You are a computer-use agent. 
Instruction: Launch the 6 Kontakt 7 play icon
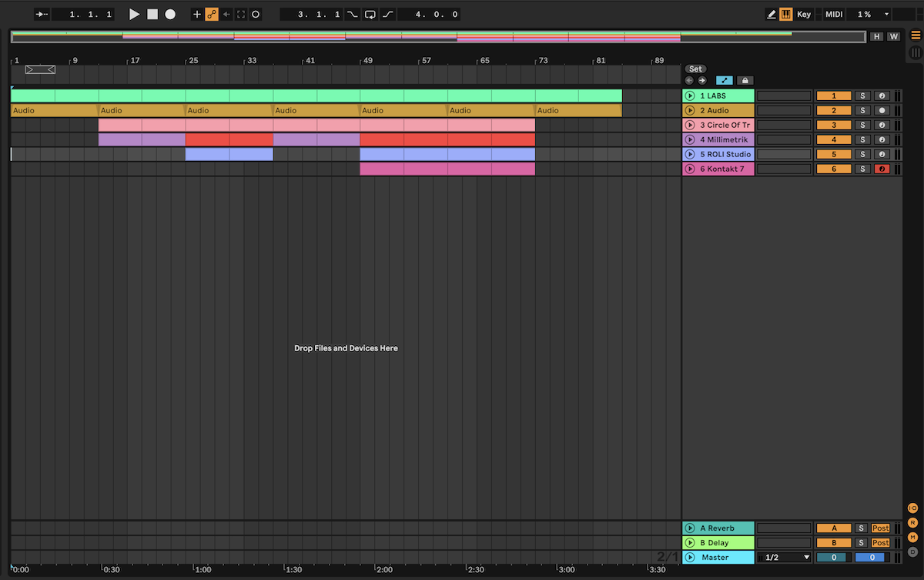point(690,169)
